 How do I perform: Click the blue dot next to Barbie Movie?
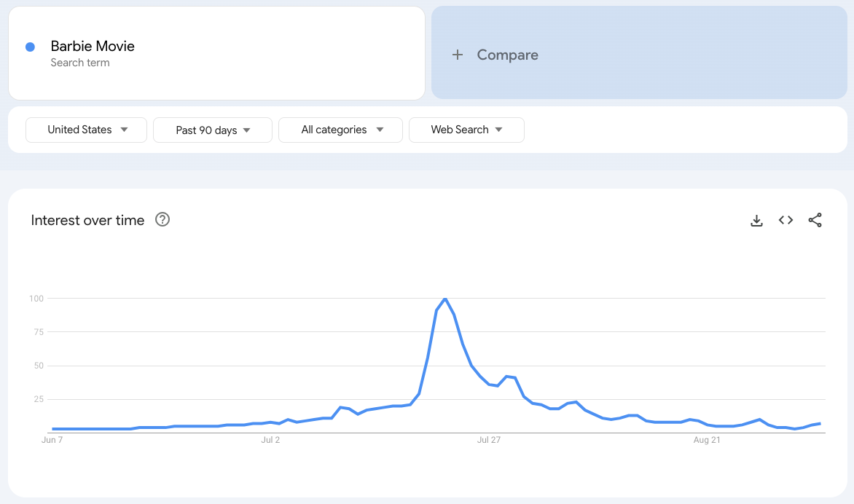(31, 47)
